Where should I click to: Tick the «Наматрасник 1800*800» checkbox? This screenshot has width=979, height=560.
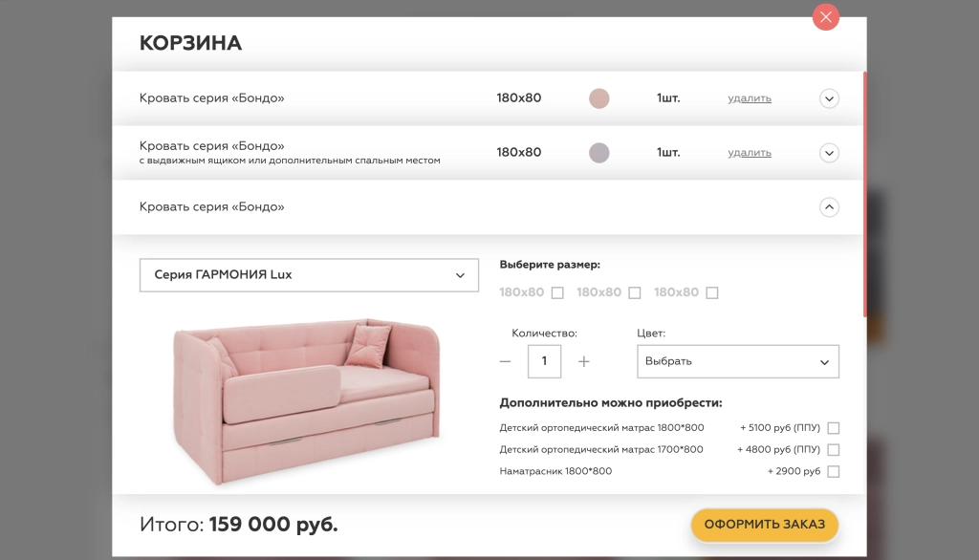tap(833, 472)
